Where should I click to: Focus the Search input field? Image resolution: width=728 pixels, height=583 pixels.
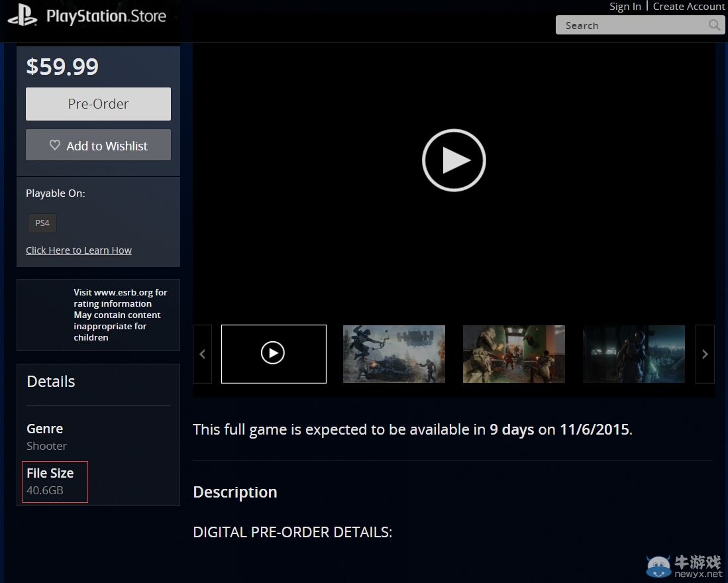(629, 25)
